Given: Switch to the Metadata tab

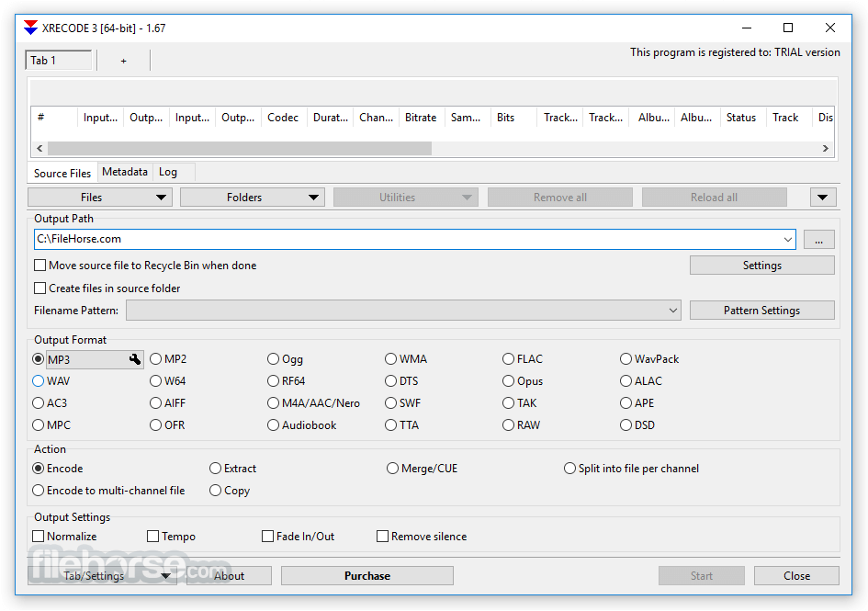Looking at the screenshot, I should click(125, 172).
